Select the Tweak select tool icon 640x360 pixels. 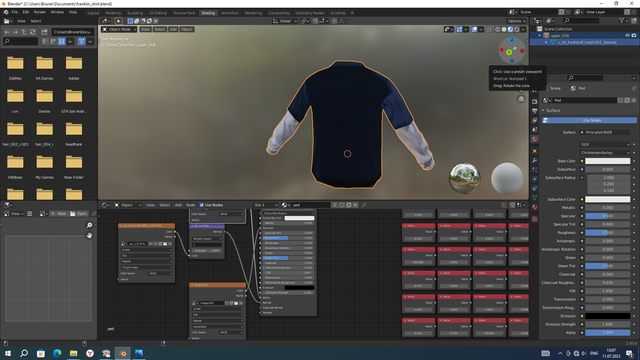click(x=118, y=21)
